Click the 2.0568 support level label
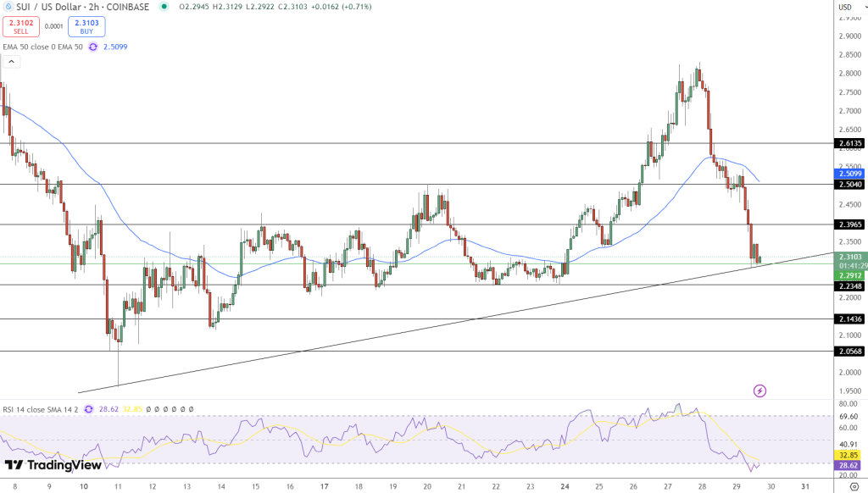Viewport: 868px width, 493px height. pyautogui.click(x=850, y=352)
